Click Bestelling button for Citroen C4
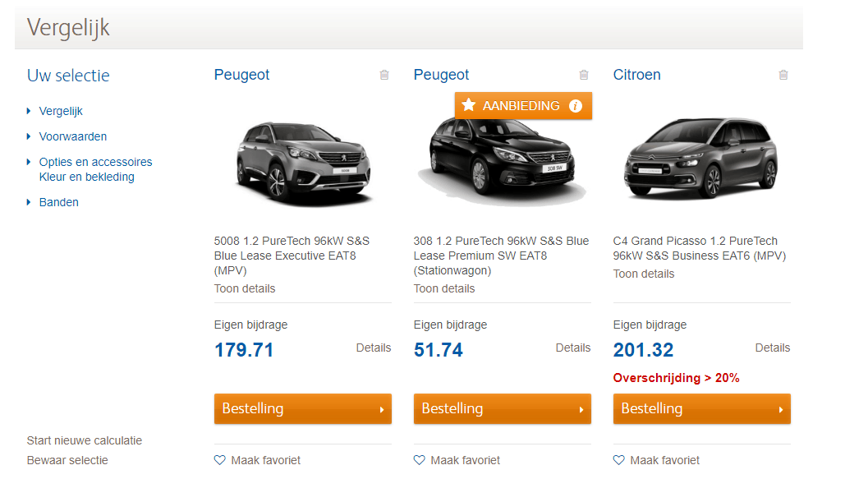Image resolution: width=868 pixels, height=479 pixels. point(701,408)
